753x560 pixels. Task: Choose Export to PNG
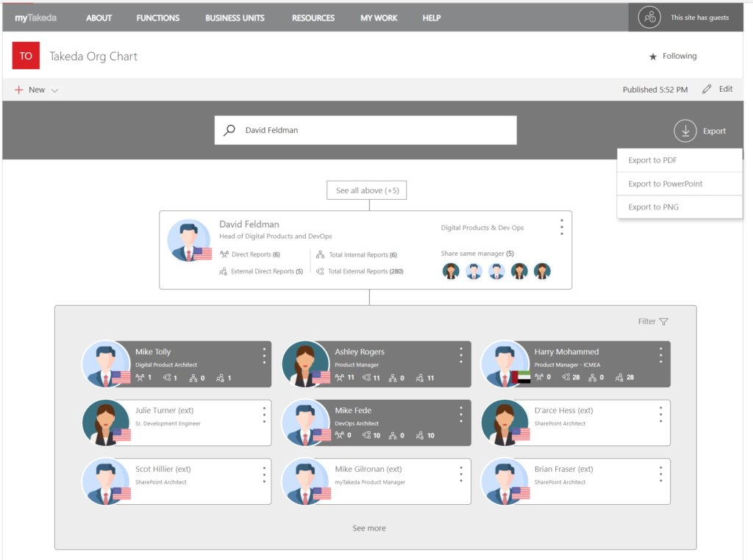(679, 207)
